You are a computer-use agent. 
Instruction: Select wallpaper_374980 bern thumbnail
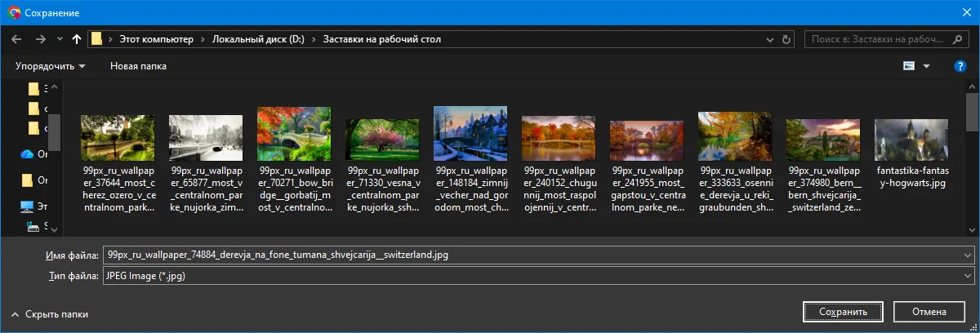823,140
